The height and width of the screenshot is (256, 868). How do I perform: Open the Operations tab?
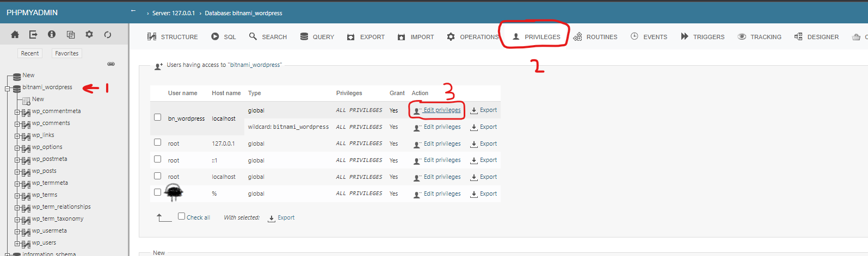(473, 37)
